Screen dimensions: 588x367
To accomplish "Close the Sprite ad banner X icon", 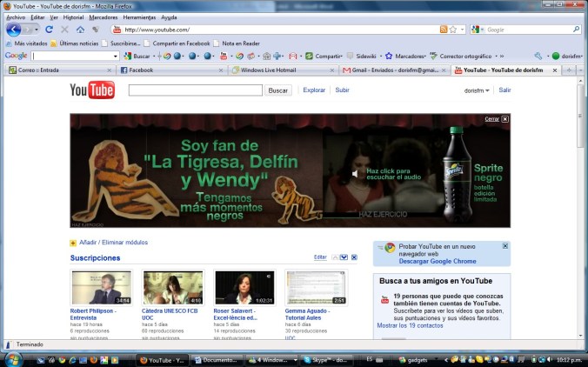I will pyautogui.click(x=505, y=118).
